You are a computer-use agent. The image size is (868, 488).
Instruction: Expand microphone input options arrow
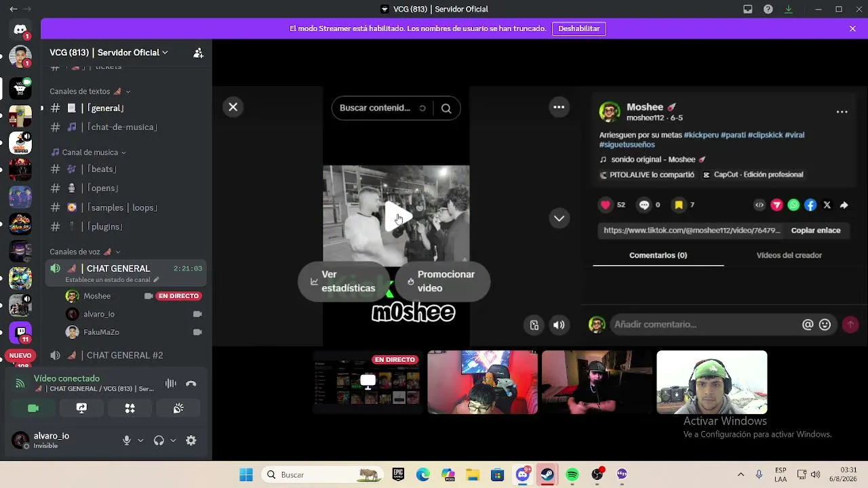(140, 441)
